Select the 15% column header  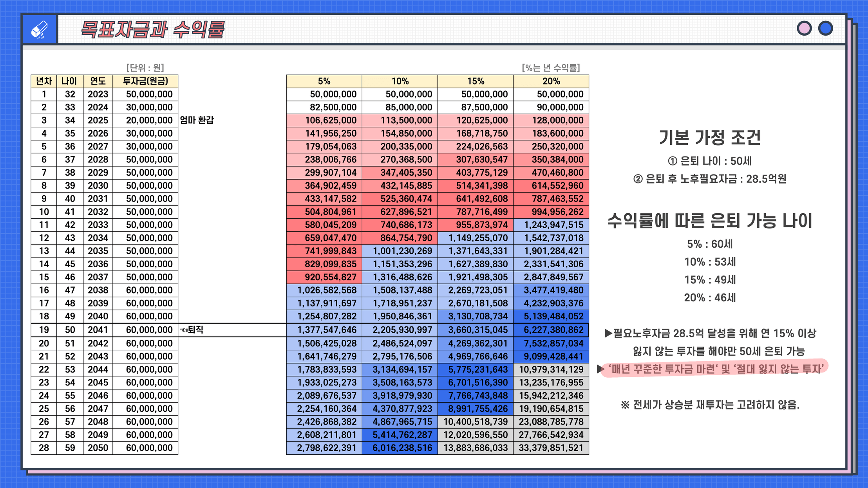[475, 81]
